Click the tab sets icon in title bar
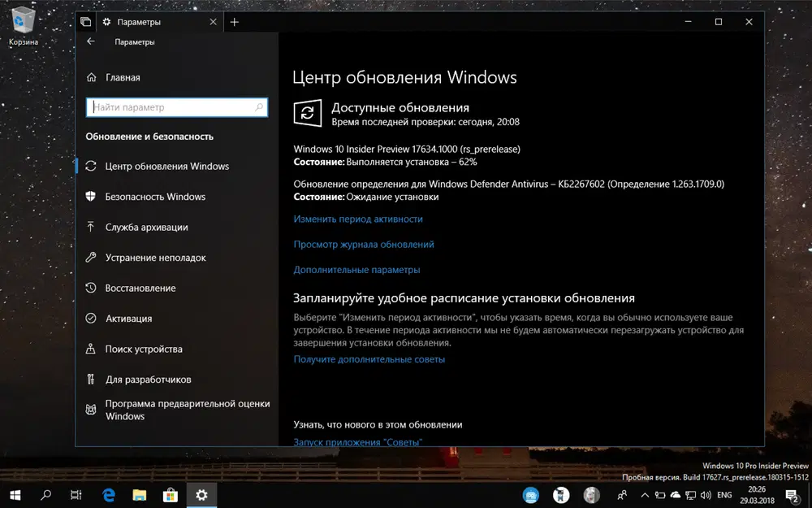 [85, 22]
